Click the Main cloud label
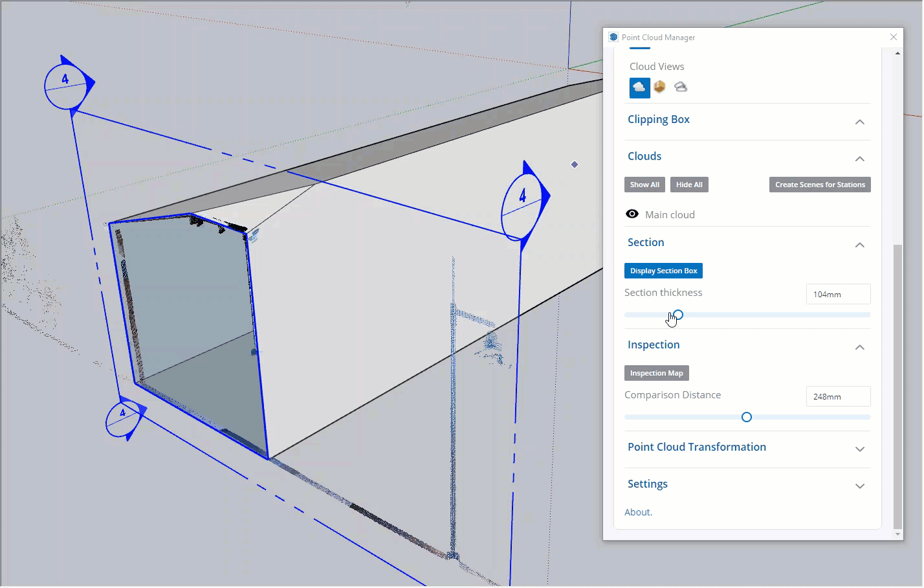 coord(670,214)
